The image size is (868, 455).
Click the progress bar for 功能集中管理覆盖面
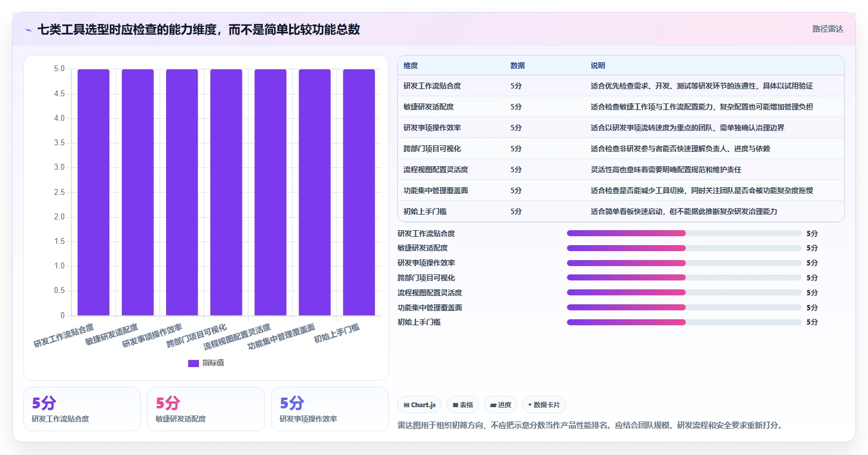[684, 307]
